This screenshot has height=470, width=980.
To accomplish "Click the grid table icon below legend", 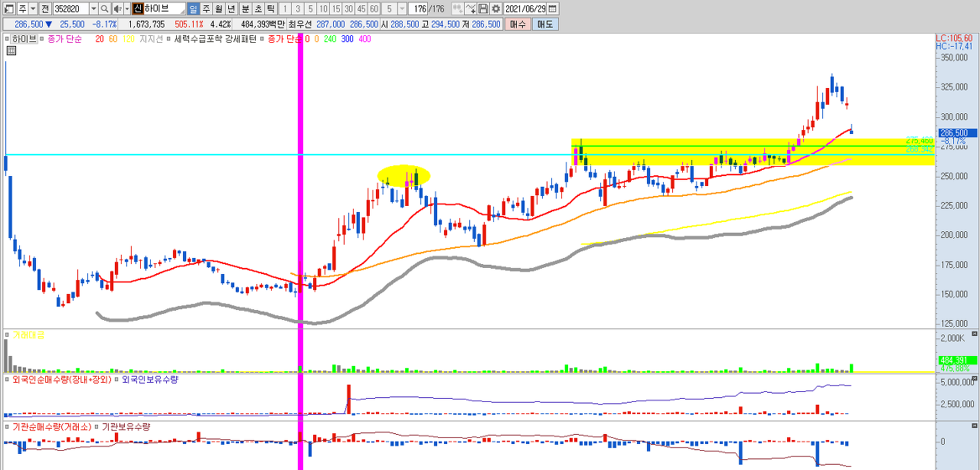I will pyautogui.click(x=11, y=51).
